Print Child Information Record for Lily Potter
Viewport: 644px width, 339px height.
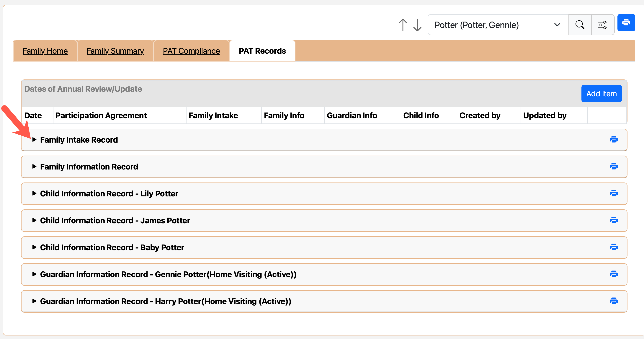(614, 193)
